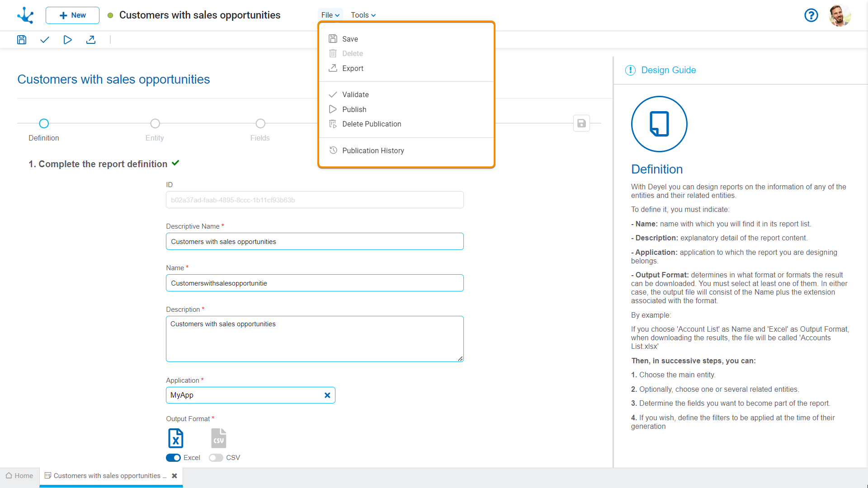Choose Publication History from the File menu

pyautogui.click(x=373, y=150)
